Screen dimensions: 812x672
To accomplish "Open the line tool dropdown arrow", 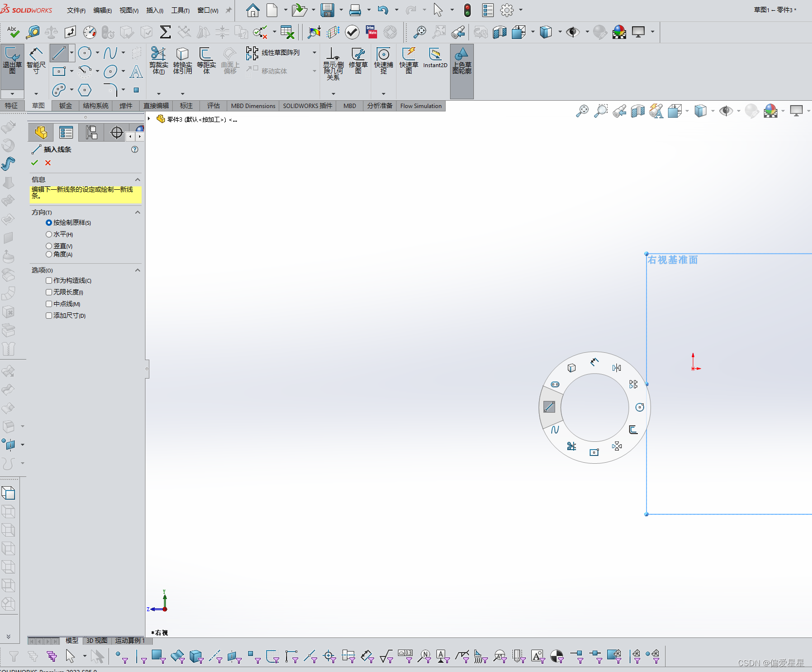I will 72,53.
